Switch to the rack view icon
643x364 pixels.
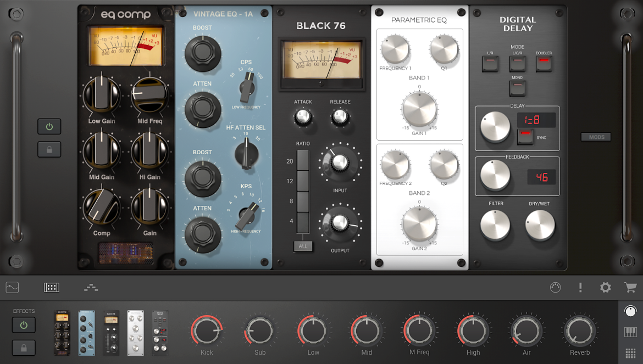pyautogui.click(x=52, y=288)
